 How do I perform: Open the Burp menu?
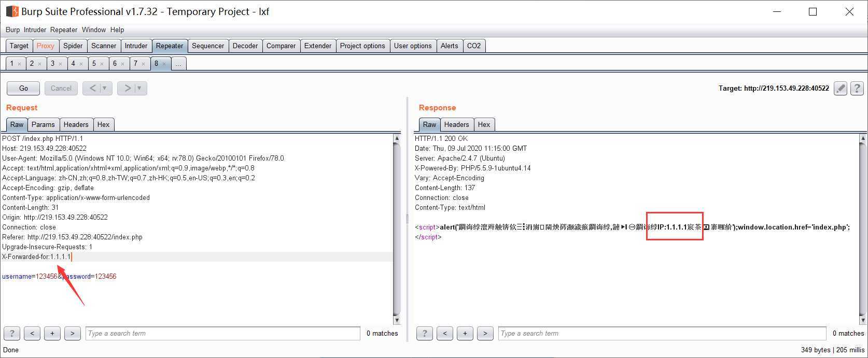coord(12,30)
